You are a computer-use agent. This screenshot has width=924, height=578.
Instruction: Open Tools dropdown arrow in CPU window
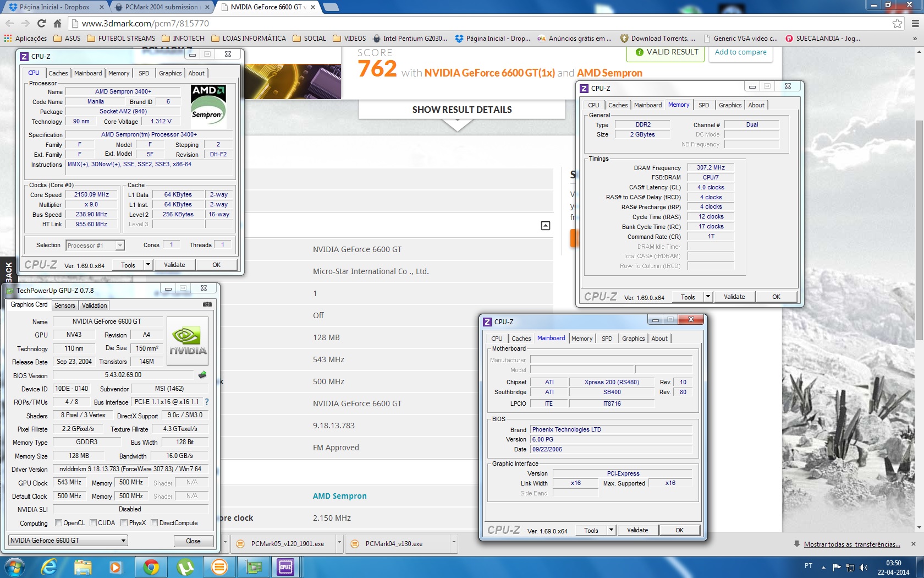pos(148,265)
